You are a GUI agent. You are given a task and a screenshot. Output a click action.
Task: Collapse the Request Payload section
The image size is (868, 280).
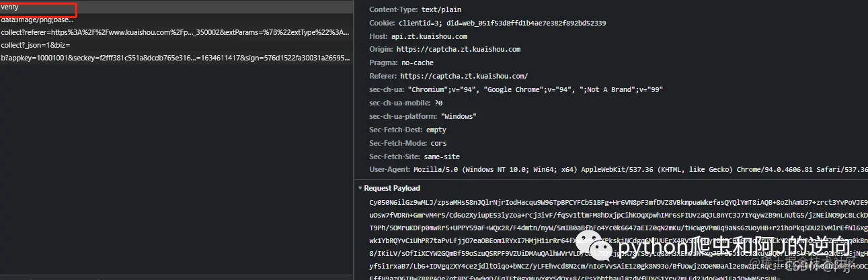360,189
